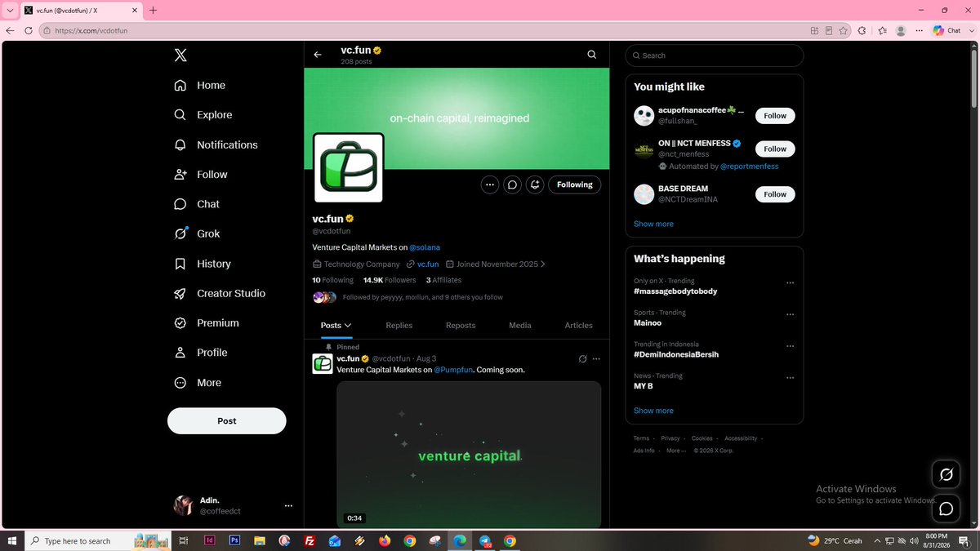Open options for #DemiIndonesiaBersih trend
980x551 pixels.
[790, 346]
